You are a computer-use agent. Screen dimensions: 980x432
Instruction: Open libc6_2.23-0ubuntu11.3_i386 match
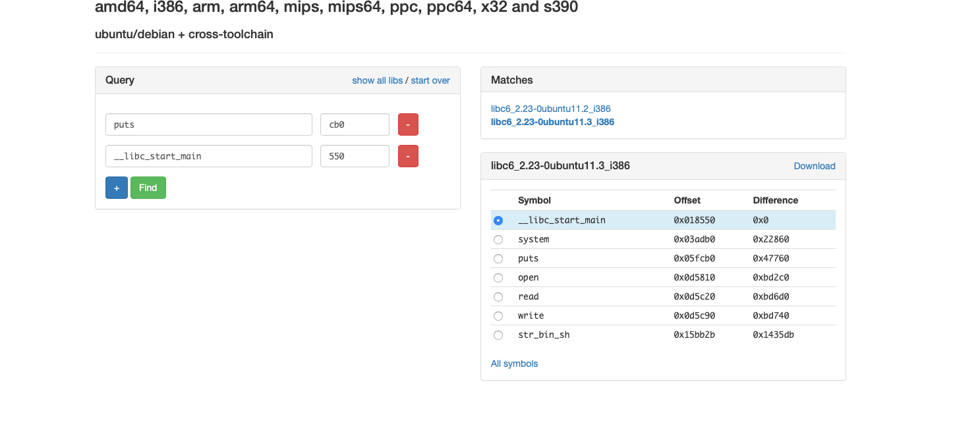[x=552, y=122]
